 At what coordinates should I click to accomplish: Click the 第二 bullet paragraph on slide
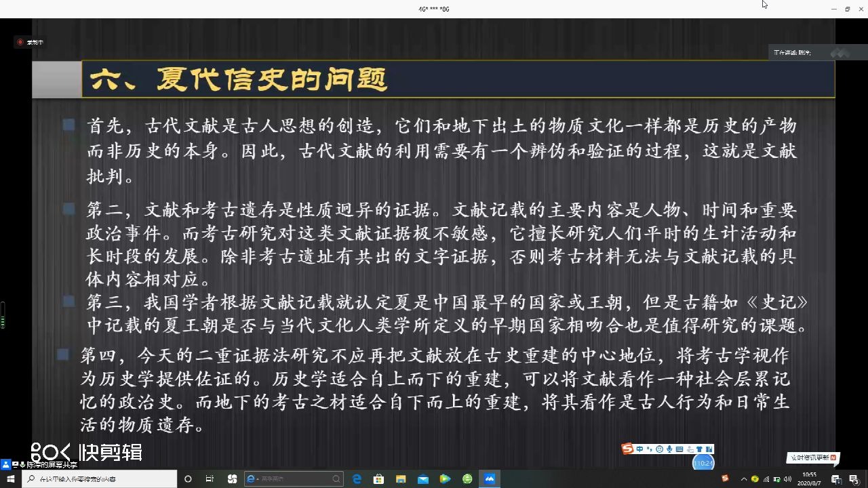point(441,244)
